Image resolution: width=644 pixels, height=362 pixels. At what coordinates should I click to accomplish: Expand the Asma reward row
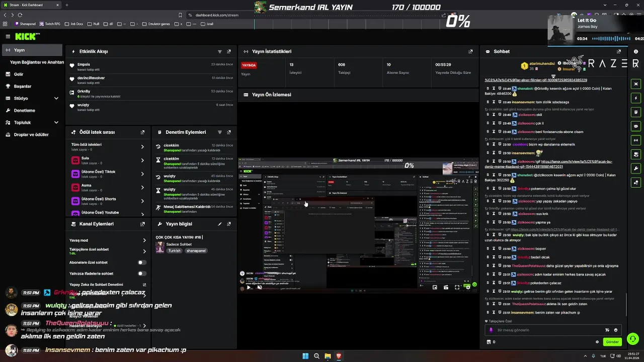[142, 188]
